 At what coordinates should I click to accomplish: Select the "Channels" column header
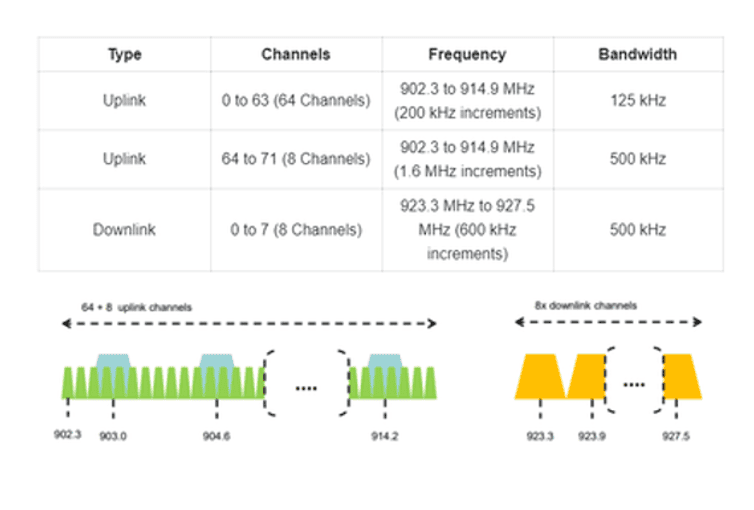(296, 55)
